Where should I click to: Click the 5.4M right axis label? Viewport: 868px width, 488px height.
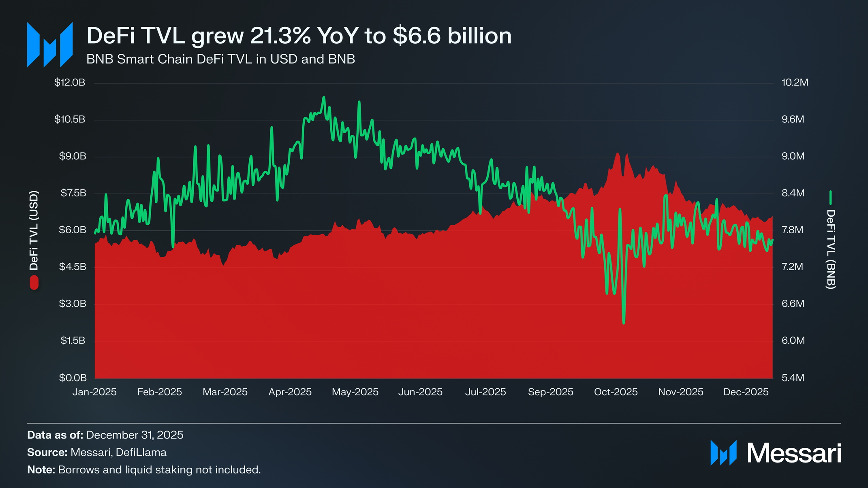click(x=793, y=378)
